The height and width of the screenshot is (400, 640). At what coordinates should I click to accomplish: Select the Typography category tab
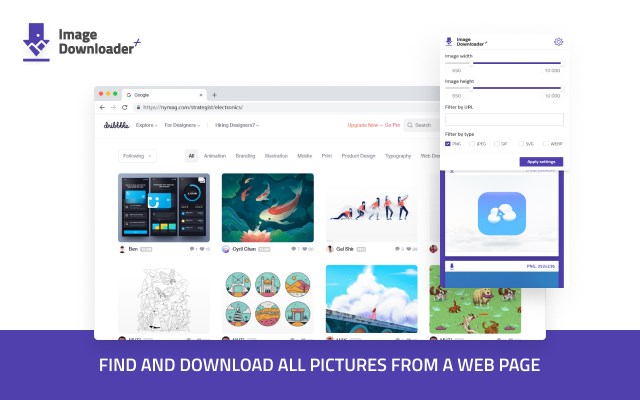[398, 156]
